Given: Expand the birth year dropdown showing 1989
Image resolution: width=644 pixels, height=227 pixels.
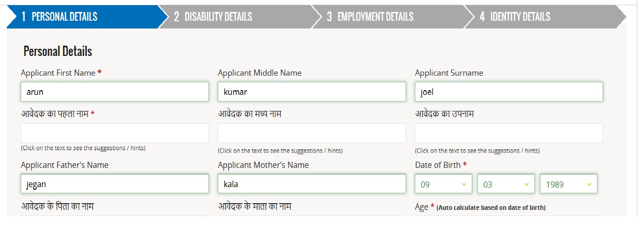Looking at the screenshot, I should [568, 184].
